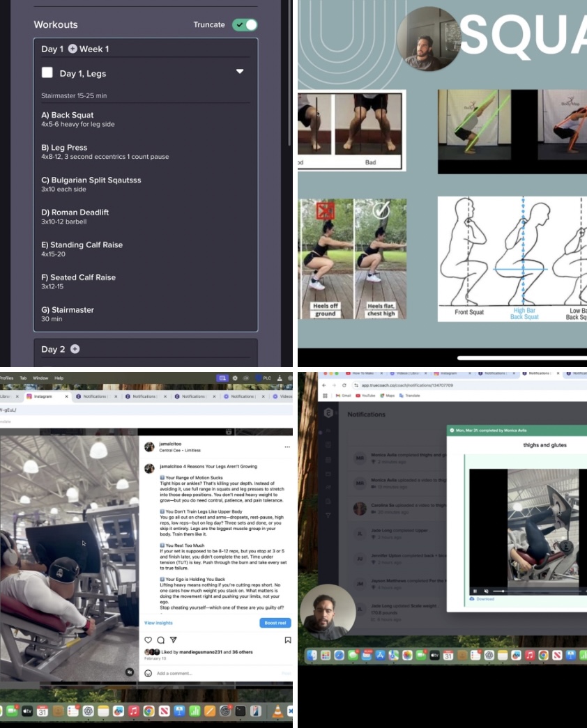Like the Instagram reel with the heart icon
This screenshot has width=587, height=728.
148,640
